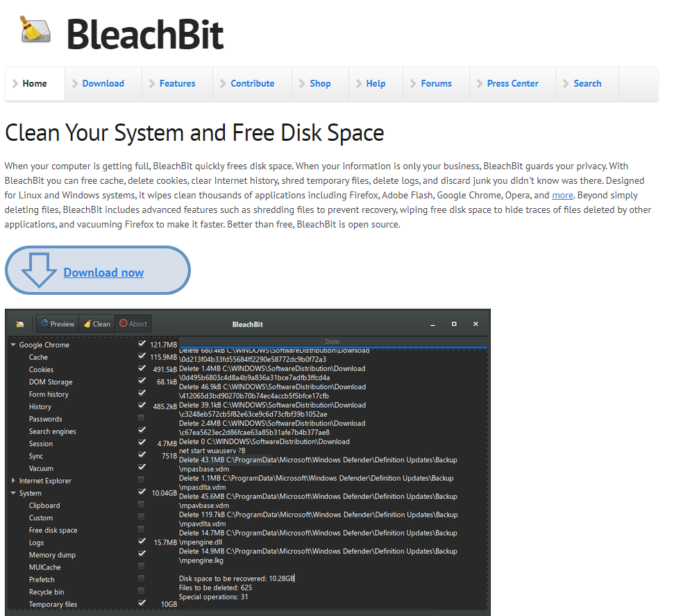Click "net start wuauserv ?B" log line
The width and height of the screenshot is (681, 616).
tap(212, 451)
